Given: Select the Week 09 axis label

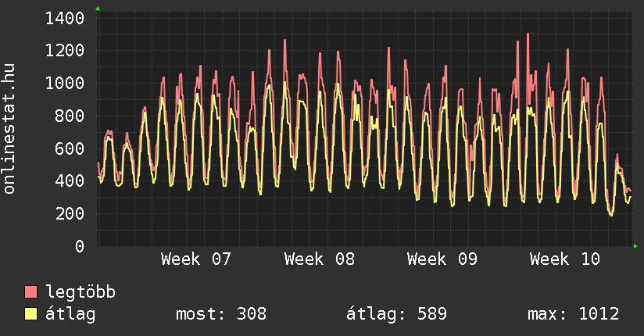Looking at the screenshot, I should point(442,259).
